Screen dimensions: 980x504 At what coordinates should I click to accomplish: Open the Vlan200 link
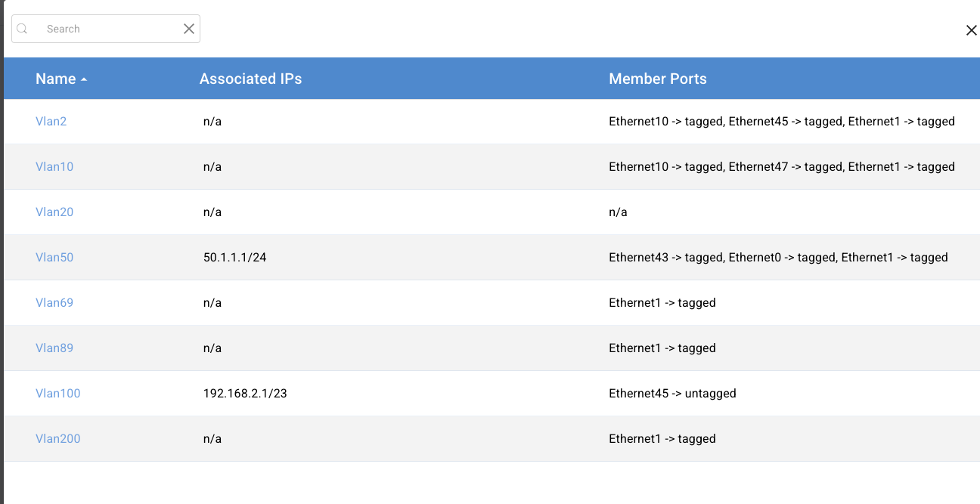[57, 438]
